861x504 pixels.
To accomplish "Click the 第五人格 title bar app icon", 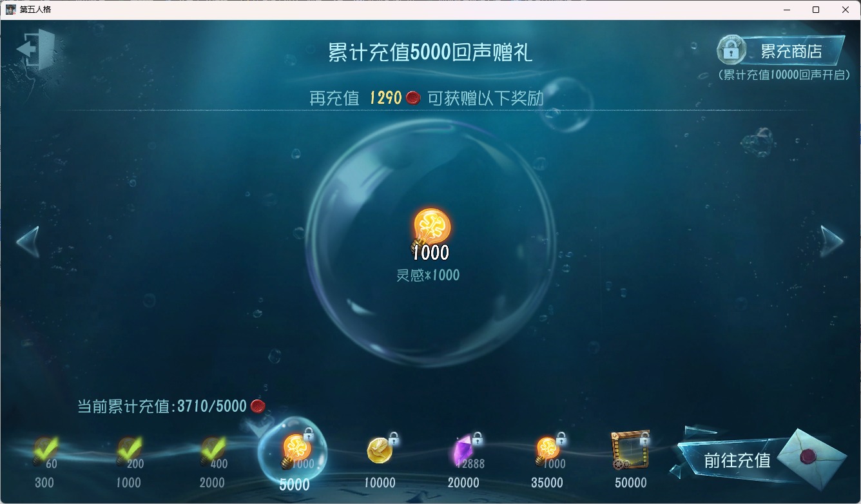I will [11, 10].
